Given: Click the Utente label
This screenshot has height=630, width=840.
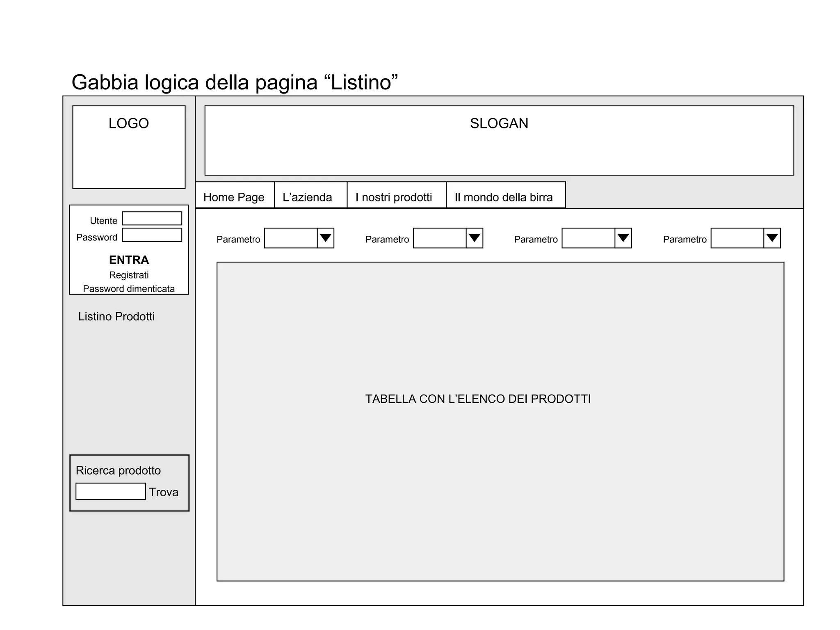Looking at the screenshot, I should pos(104,221).
